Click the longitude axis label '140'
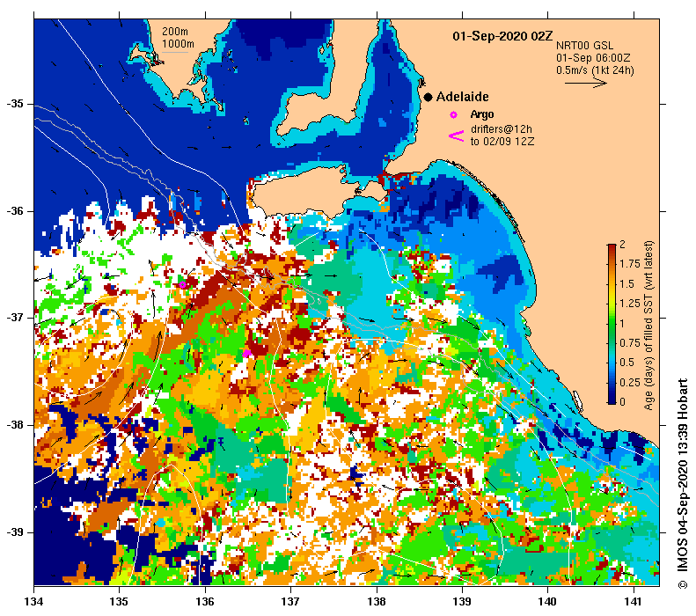 tap(547, 602)
